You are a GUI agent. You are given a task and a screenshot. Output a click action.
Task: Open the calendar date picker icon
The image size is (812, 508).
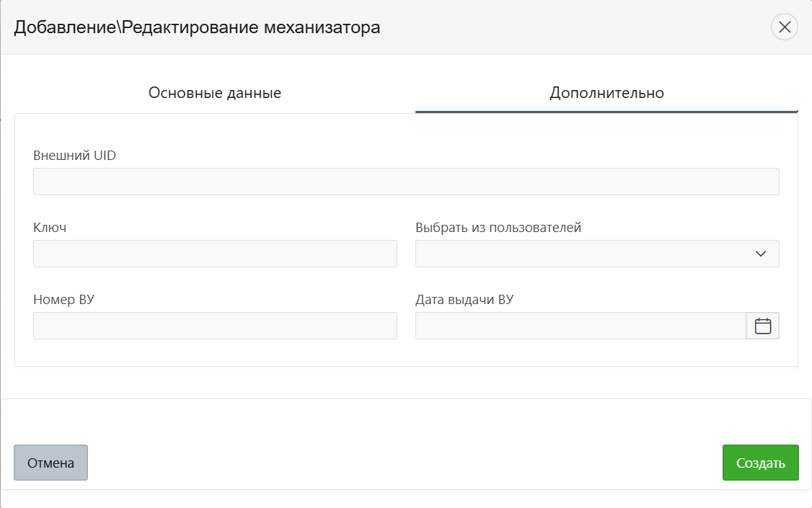(762, 326)
